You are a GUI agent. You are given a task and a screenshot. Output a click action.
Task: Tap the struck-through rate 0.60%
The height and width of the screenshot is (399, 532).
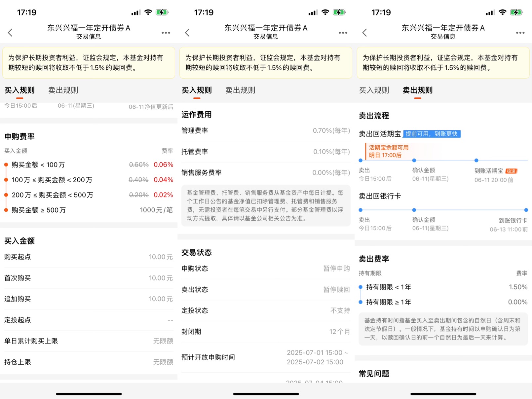(x=139, y=164)
